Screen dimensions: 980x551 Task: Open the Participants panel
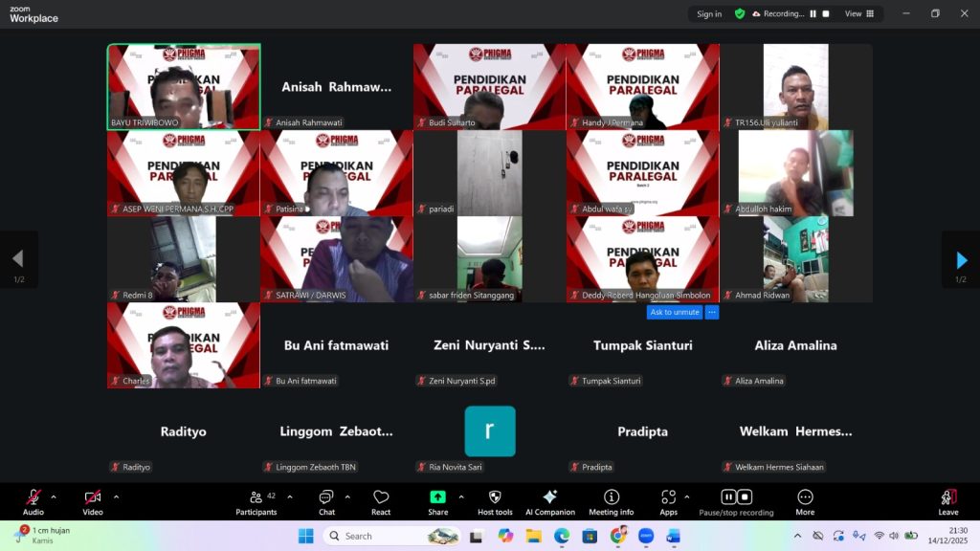click(x=256, y=497)
